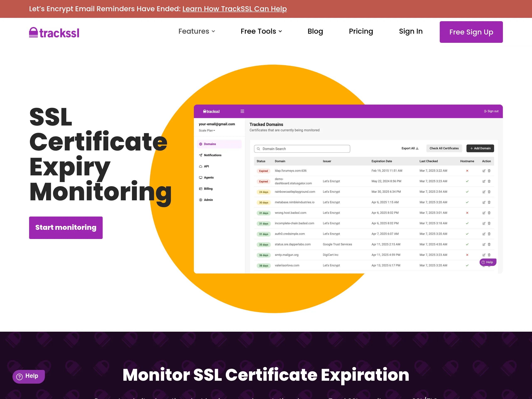This screenshot has height=399, width=532.
Task: Click the edit icon for metabase.nimbleindustries.io
Action: point(484,202)
